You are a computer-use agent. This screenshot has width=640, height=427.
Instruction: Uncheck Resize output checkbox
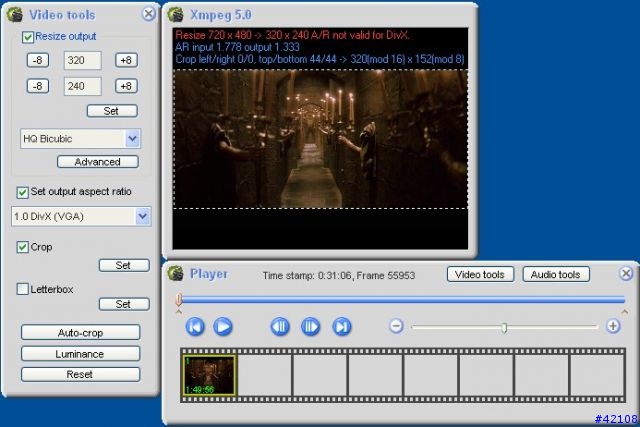[x=27, y=37]
